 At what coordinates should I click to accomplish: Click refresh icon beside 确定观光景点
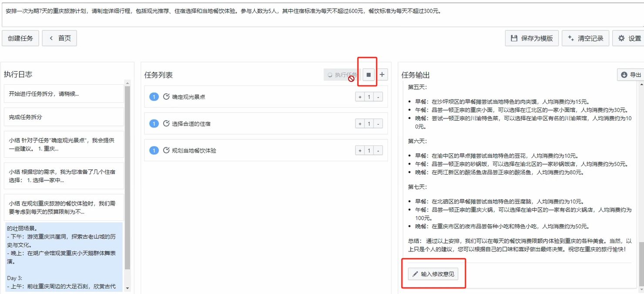pos(166,97)
